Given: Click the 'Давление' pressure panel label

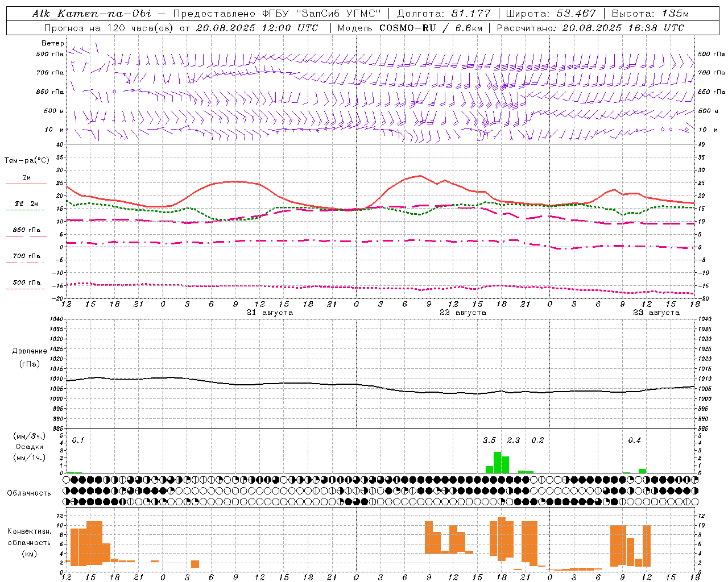Looking at the screenshot, I should tap(30, 351).
